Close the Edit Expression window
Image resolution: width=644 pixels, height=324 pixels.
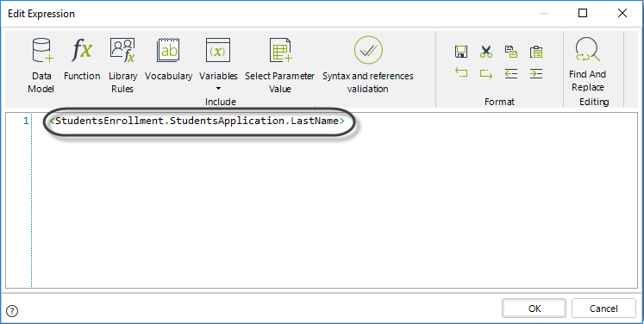click(x=622, y=13)
